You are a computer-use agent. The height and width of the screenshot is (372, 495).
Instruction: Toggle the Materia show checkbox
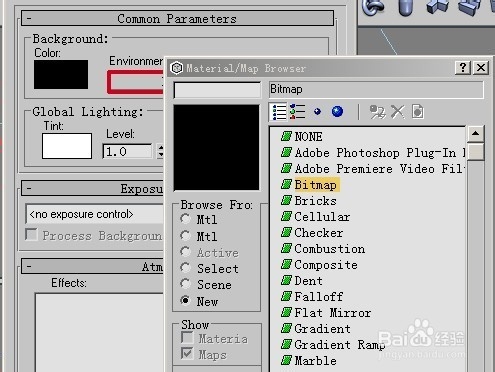pyautogui.click(x=187, y=337)
